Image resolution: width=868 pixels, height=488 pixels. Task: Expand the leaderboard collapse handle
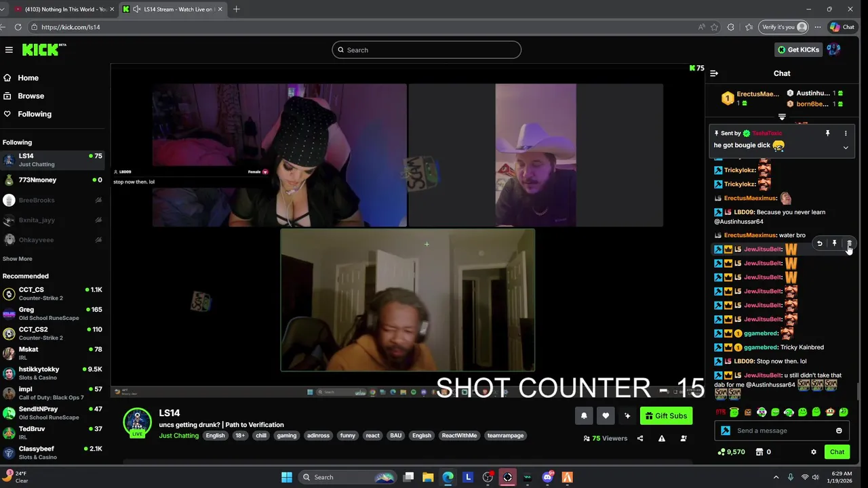(x=782, y=117)
